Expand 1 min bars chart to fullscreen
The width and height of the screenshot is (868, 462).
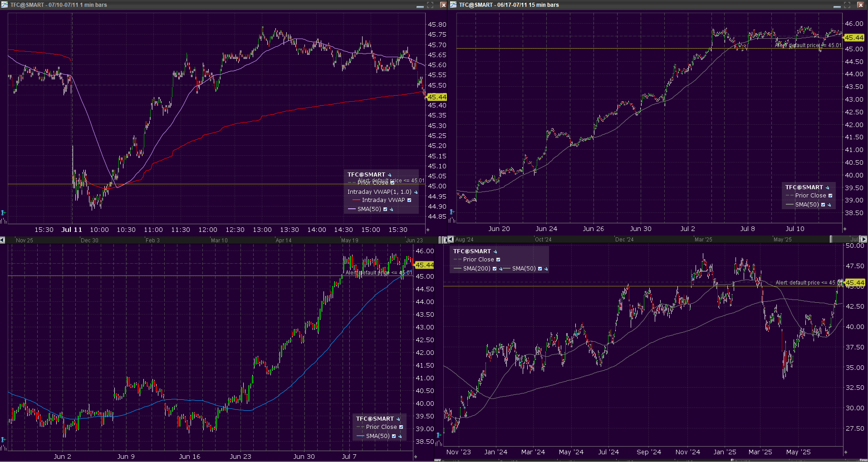pos(430,5)
